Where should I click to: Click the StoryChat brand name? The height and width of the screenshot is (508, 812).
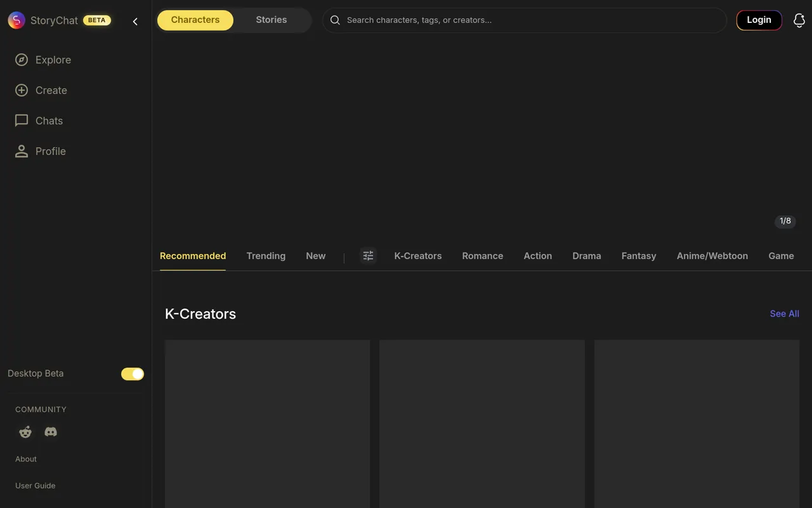tap(54, 20)
